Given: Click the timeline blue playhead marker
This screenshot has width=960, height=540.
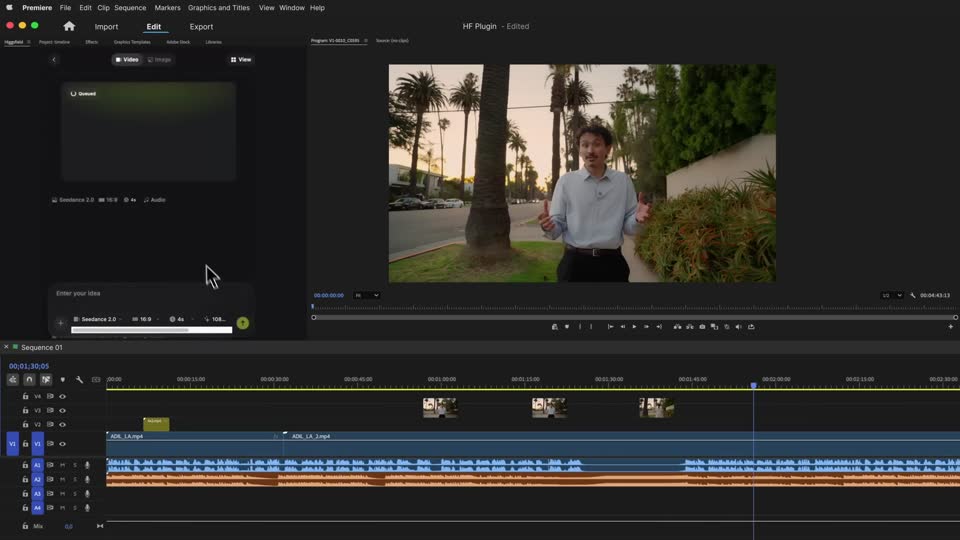Looking at the screenshot, I should click(x=754, y=385).
